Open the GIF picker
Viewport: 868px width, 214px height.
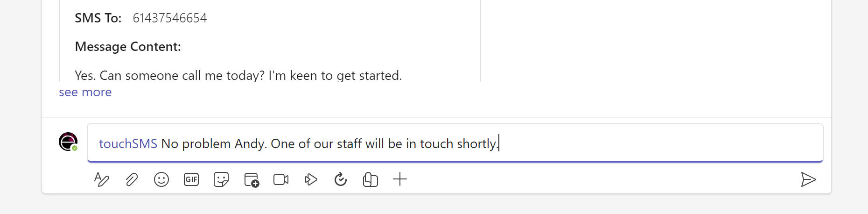click(191, 179)
